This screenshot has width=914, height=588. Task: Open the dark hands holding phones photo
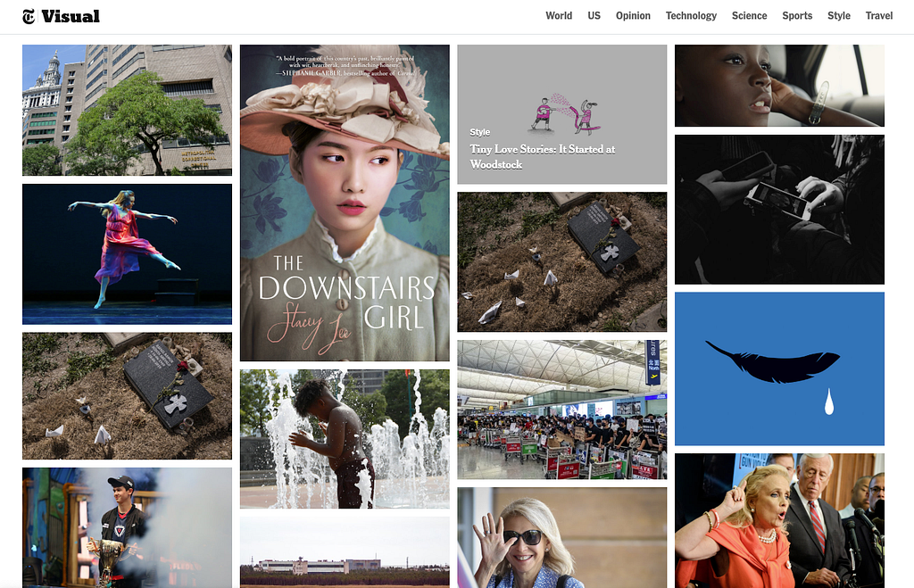779,210
